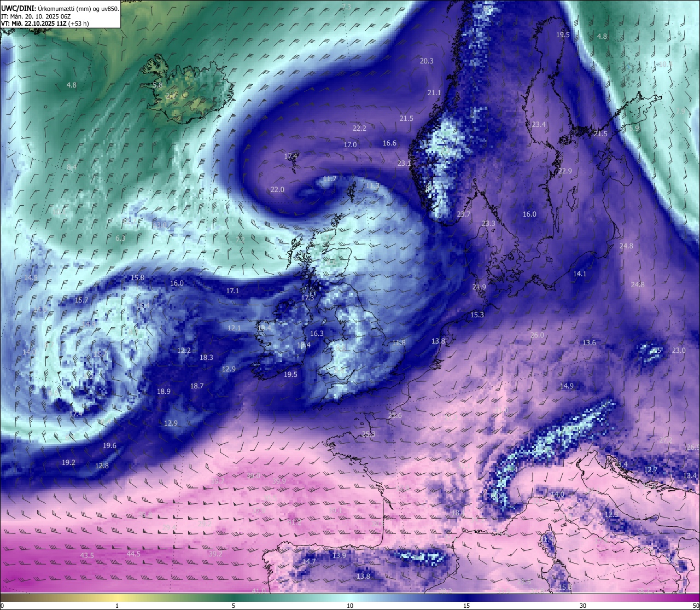Image resolution: width=700 pixels, height=610 pixels.
Task: Click the map value '23.7' near southern Norway
Action: coord(464,214)
